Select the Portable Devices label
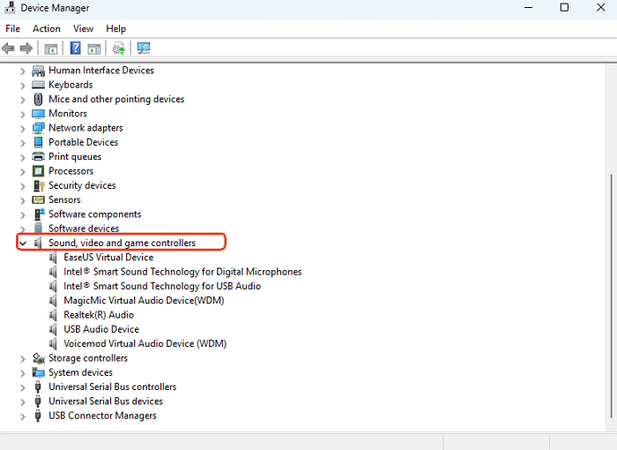 pyautogui.click(x=83, y=142)
